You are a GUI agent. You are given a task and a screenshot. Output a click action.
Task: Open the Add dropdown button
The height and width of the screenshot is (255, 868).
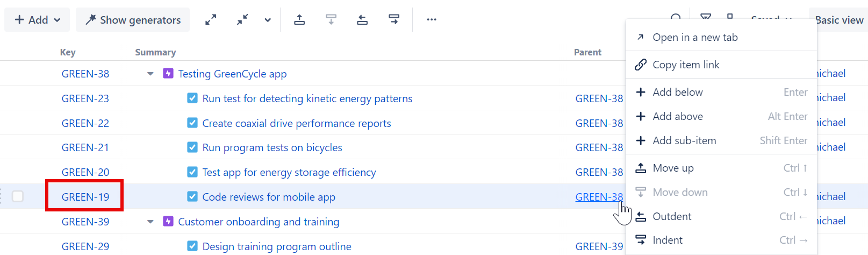[x=37, y=20]
